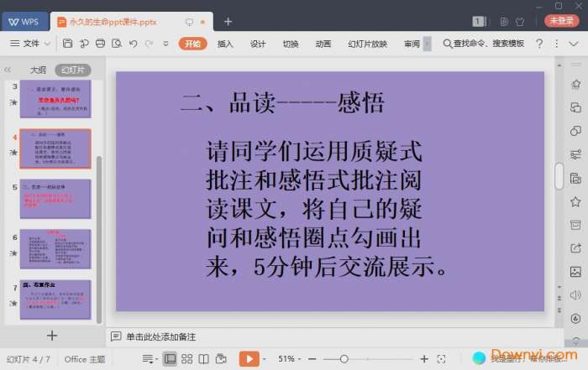The image size is (588, 370).
Task: Switch to the 切换 ribbon tab
Action: tap(291, 44)
